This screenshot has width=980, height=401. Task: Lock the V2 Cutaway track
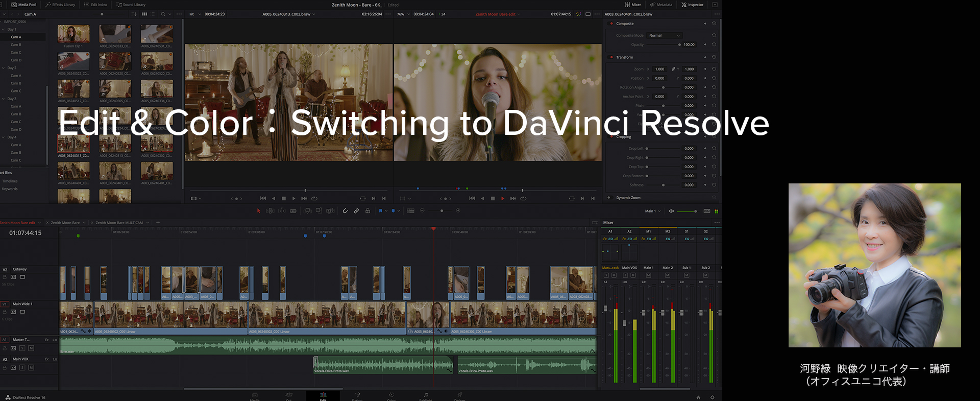(x=5, y=277)
